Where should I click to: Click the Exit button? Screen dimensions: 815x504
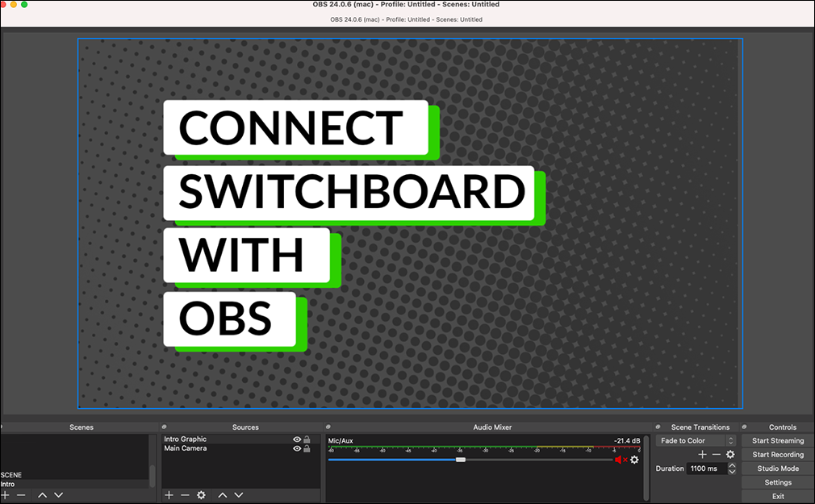(x=778, y=496)
